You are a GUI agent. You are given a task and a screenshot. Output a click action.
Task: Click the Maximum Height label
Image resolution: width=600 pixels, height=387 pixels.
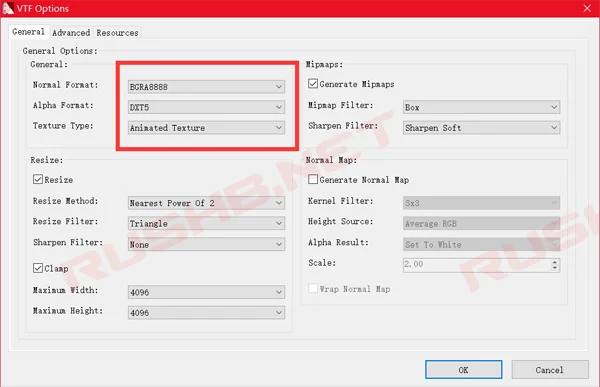coord(68,311)
